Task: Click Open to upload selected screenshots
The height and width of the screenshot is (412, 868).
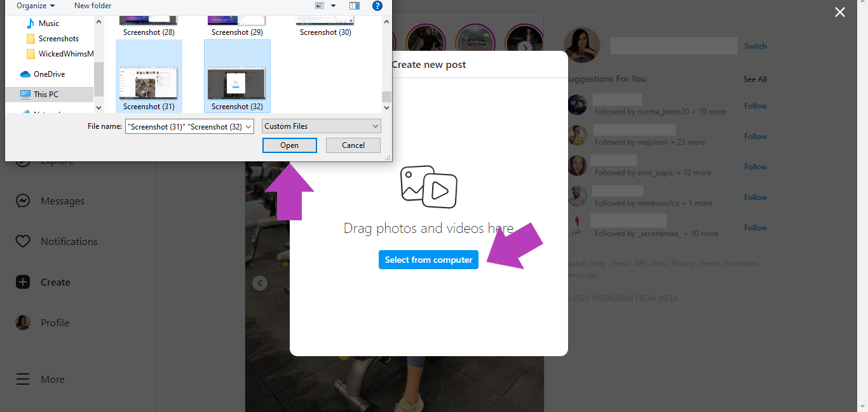Action: (x=290, y=145)
